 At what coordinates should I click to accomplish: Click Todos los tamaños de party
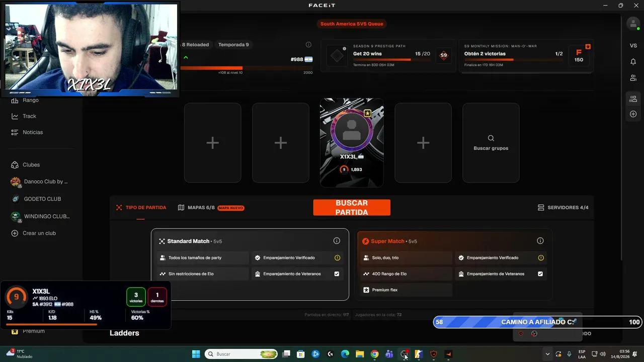click(203, 258)
